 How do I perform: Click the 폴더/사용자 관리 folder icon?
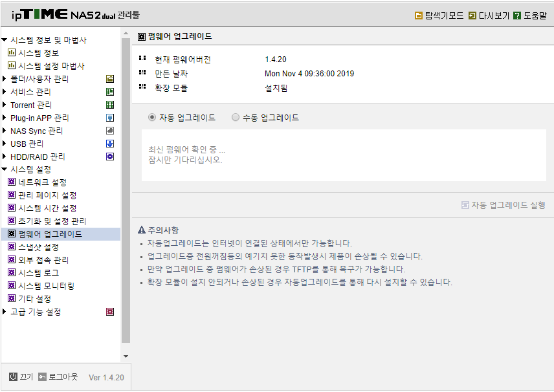click(110, 79)
